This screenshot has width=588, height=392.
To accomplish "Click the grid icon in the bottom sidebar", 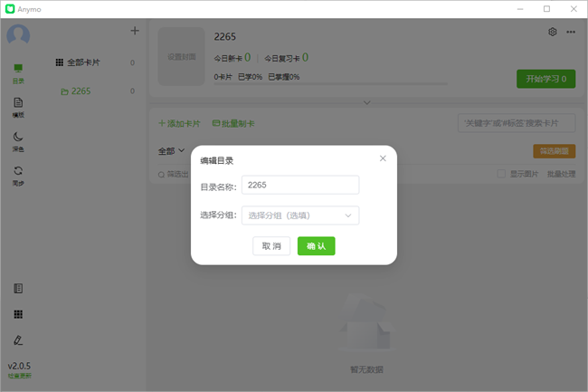I will [x=18, y=314].
